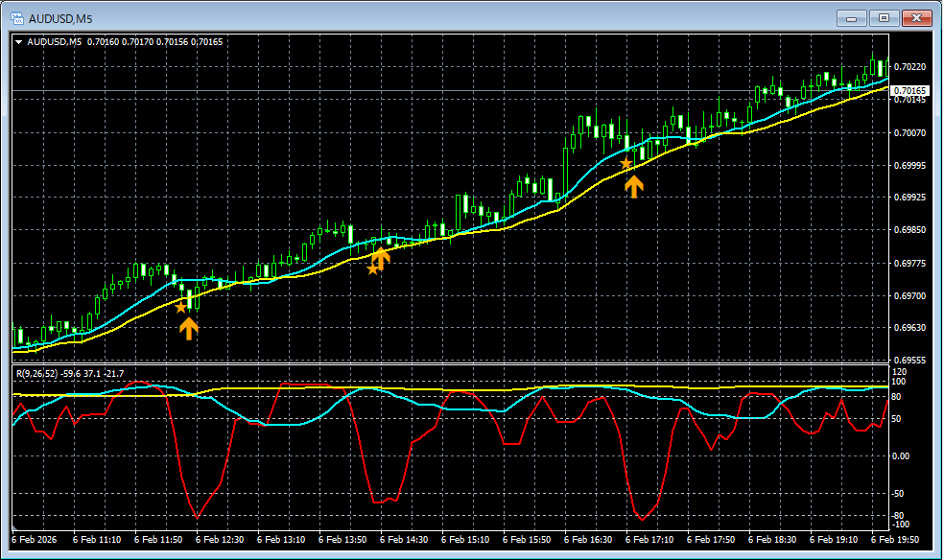Click the AUDUSD,M5 window title text
The image size is (944, 560).
pos(60,17)
